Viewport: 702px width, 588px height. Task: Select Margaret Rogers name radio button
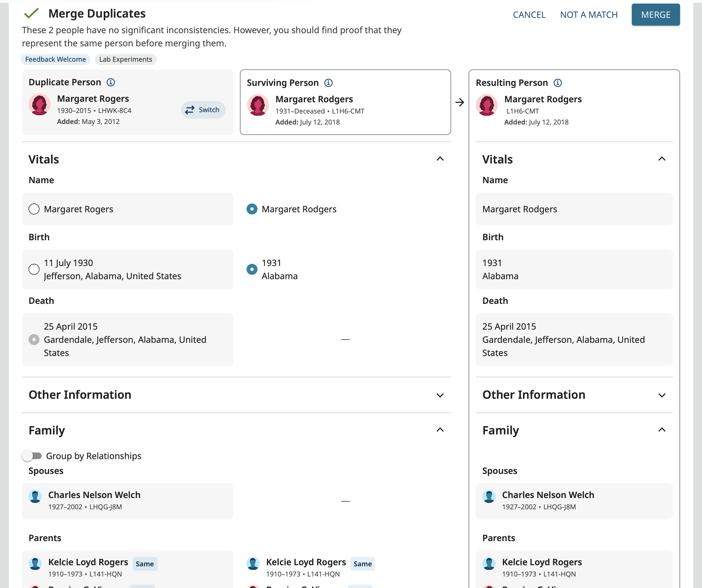point(34,209)
